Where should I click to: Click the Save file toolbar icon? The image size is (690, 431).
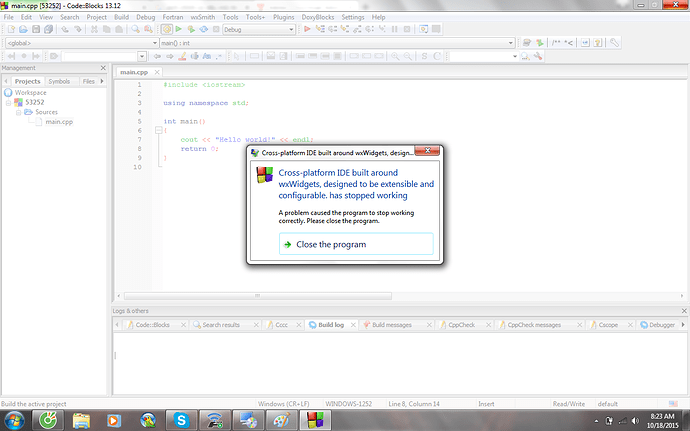[x=35, y=30]
